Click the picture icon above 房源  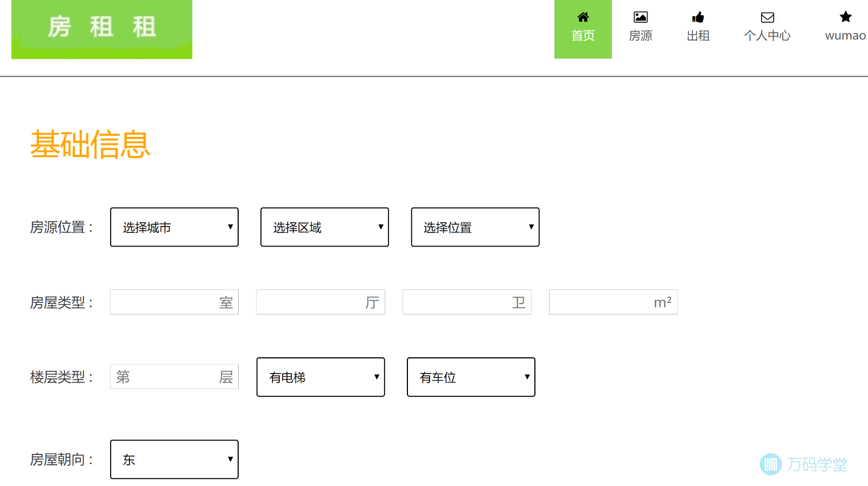pos(640,17)
